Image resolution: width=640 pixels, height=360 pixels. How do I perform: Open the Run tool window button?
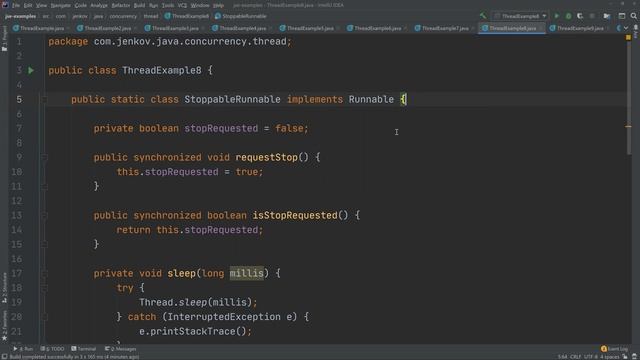[x=23, y=349]
